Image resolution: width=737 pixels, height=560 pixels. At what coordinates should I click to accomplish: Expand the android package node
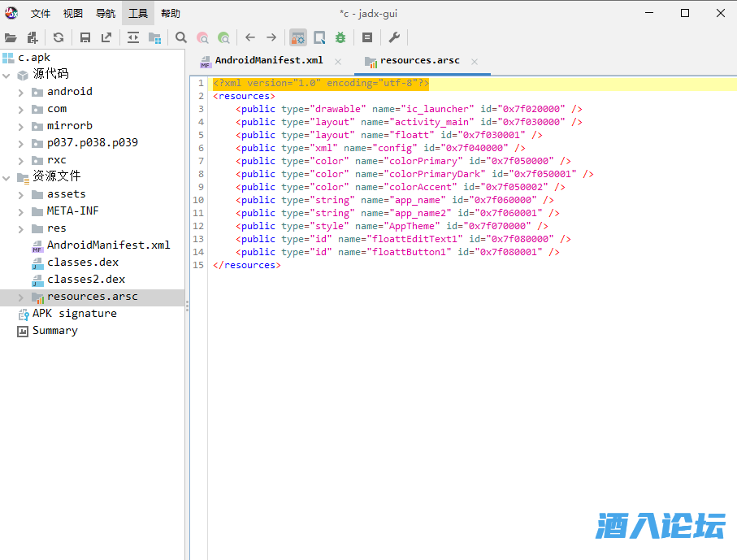(21, 92)
